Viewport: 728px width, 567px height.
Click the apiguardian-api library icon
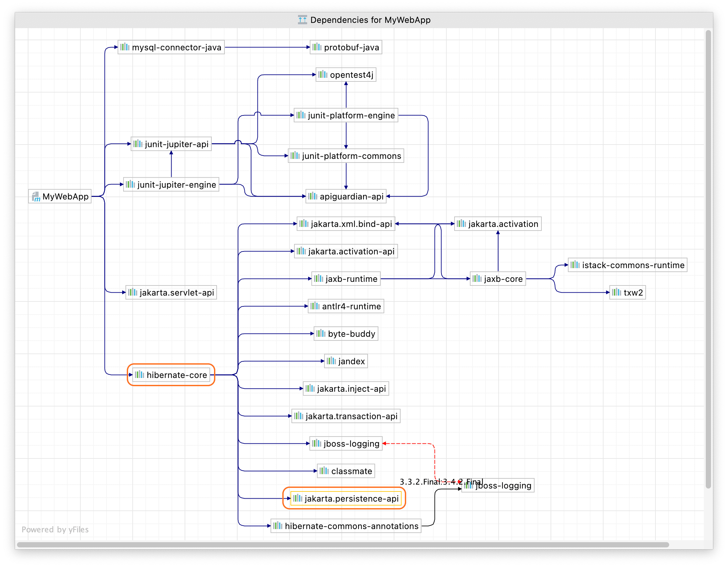pos(312,196)
